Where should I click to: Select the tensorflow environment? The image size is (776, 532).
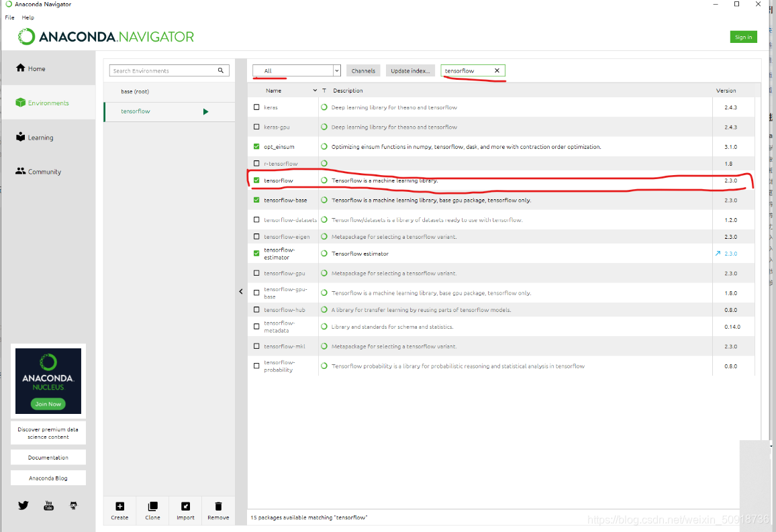click(169, 112)
